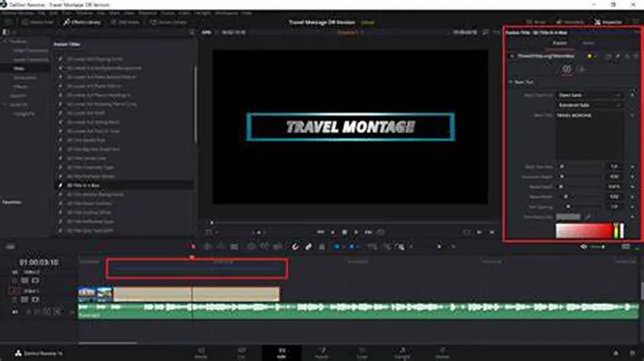Select the green audio clip on Audio 1

click(x=358, y=310)
